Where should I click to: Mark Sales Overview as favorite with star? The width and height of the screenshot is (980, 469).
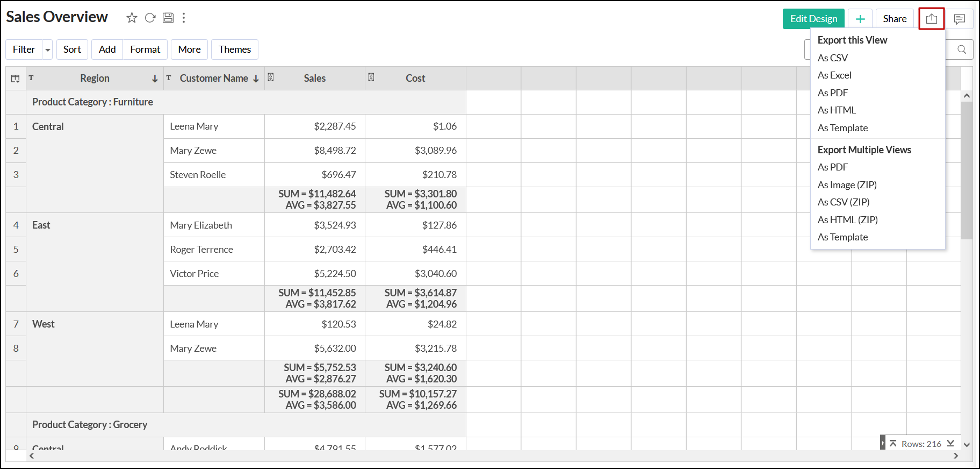click(x=132, y=18)
